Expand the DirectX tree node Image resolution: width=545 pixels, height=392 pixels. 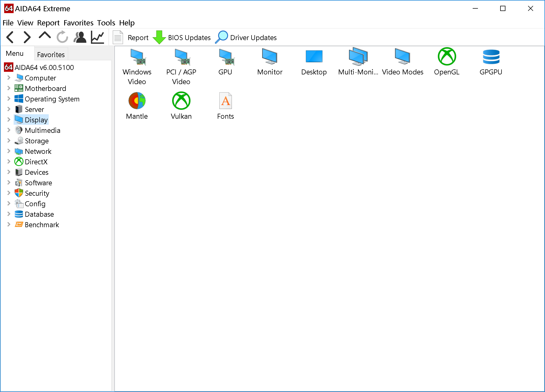(x=9, y=161)
